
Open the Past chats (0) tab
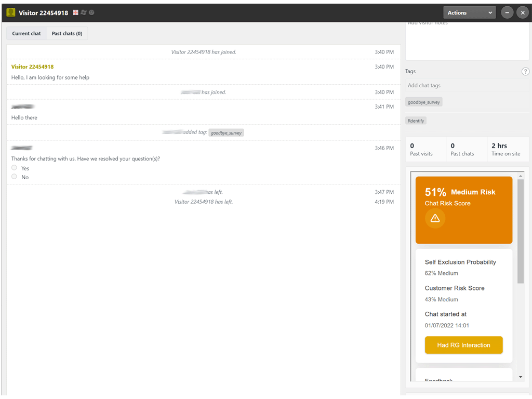(x=67, y=34)
